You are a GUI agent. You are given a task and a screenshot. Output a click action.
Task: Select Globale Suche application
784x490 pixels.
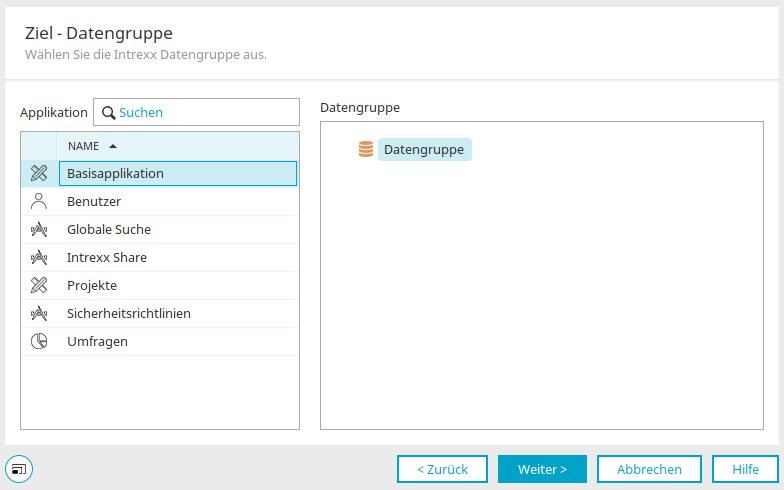tap(160, 230)
